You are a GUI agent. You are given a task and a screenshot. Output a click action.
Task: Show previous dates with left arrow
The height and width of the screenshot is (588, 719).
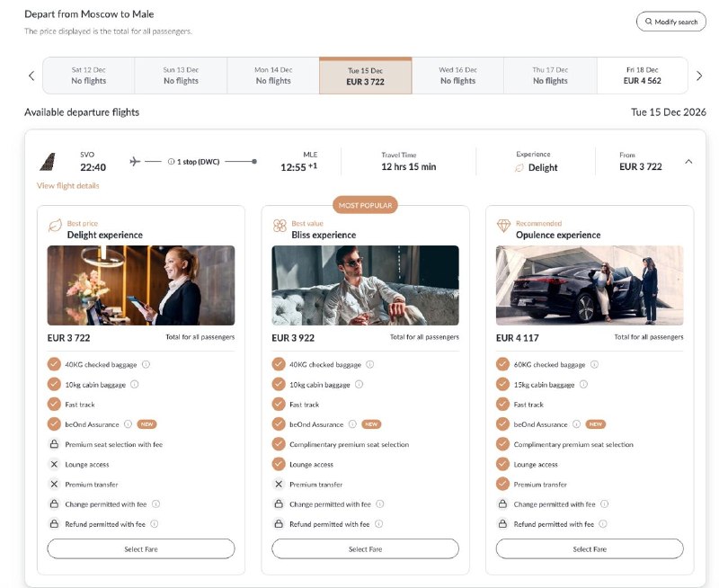[31, 76]
